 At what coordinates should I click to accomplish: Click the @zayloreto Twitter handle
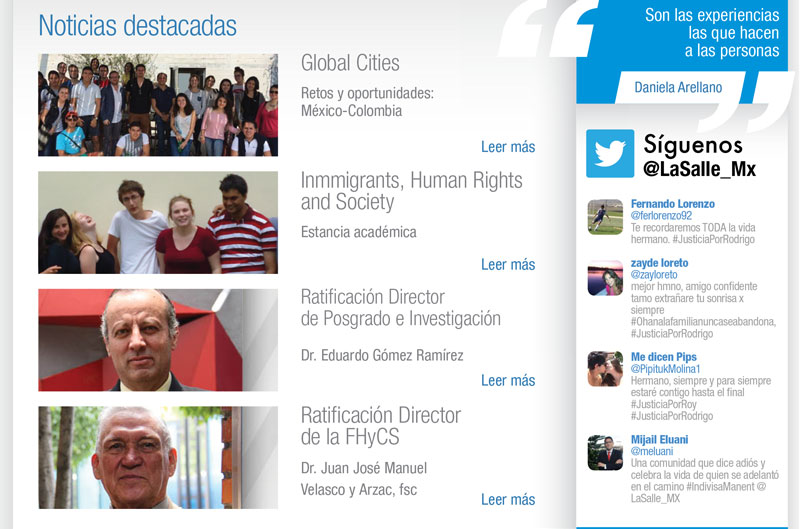point(654,275)
